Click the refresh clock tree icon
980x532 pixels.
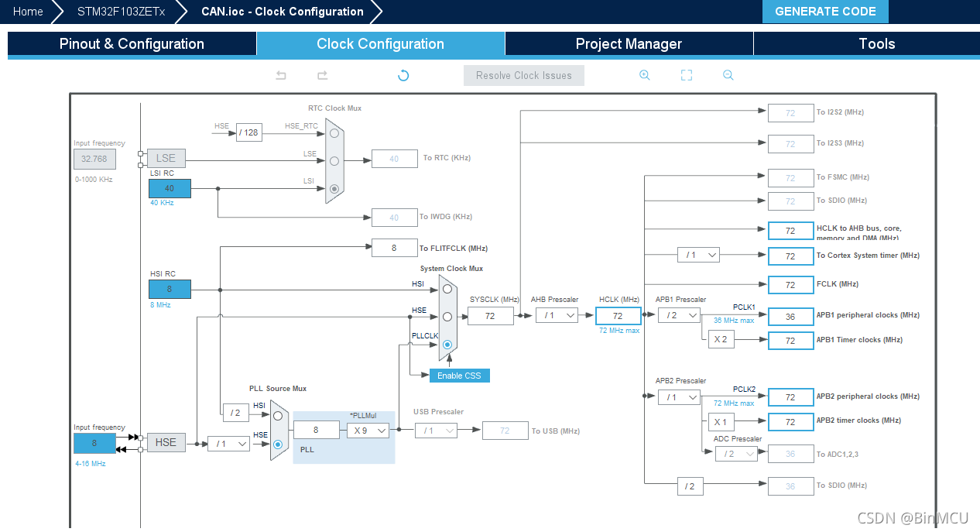click(403, 75)
